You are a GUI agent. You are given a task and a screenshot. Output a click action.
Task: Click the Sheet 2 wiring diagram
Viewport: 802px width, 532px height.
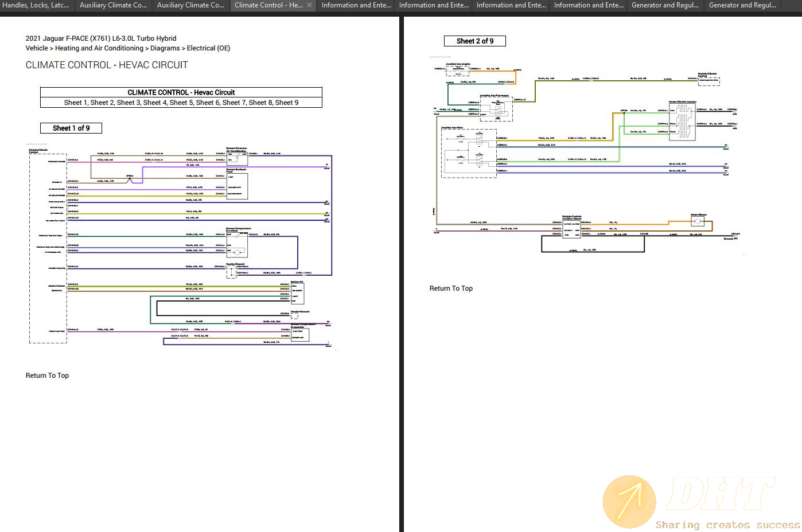(587, 157)
